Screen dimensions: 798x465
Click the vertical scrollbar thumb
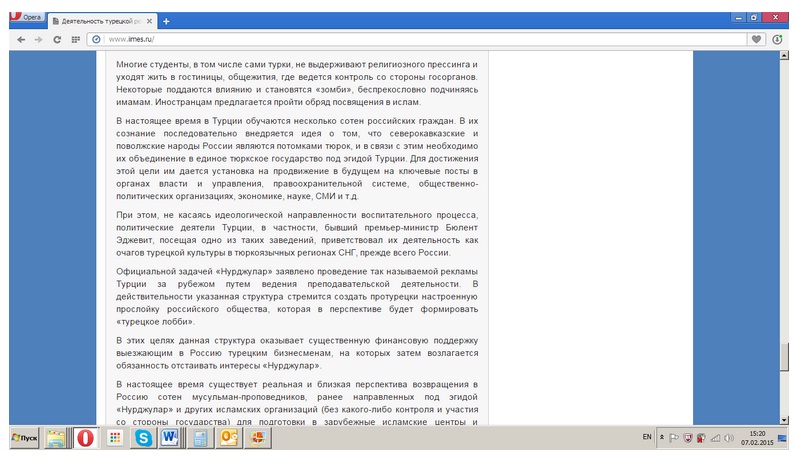(x=784, y=357)
